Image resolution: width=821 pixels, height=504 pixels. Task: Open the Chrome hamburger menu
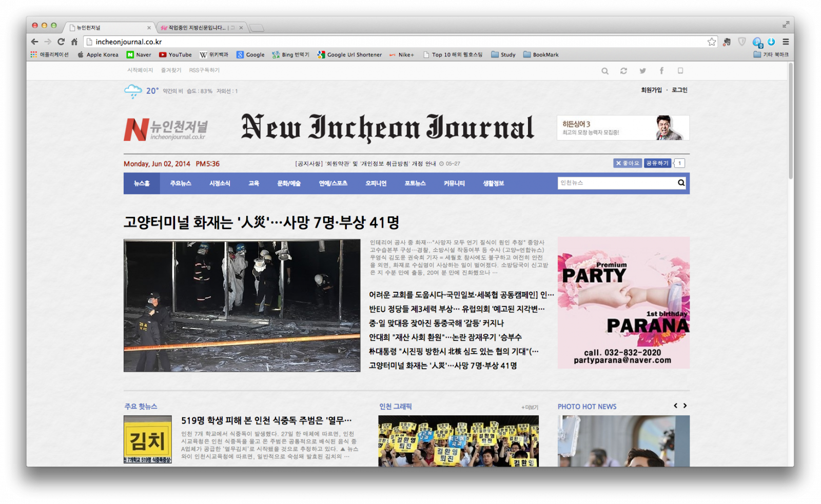786,42
